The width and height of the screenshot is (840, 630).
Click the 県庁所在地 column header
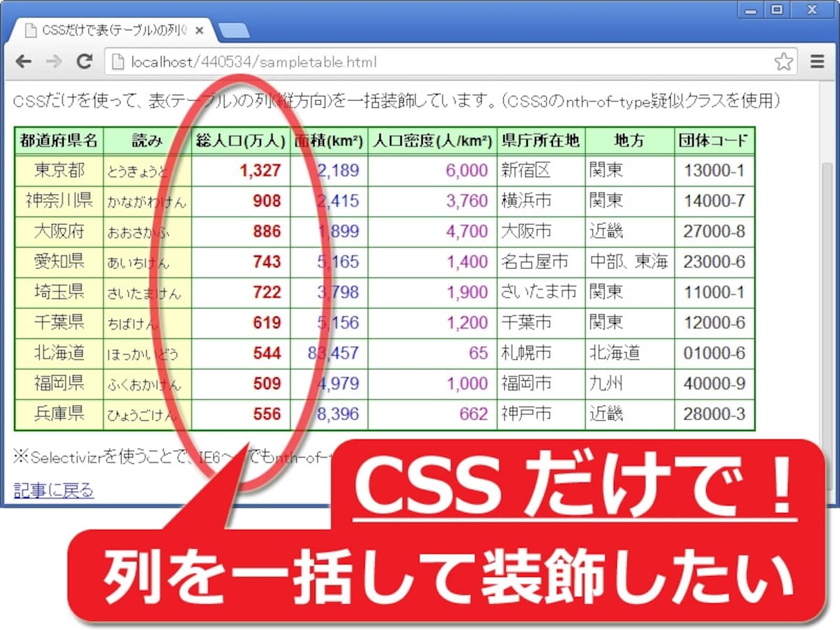[541, 141]
